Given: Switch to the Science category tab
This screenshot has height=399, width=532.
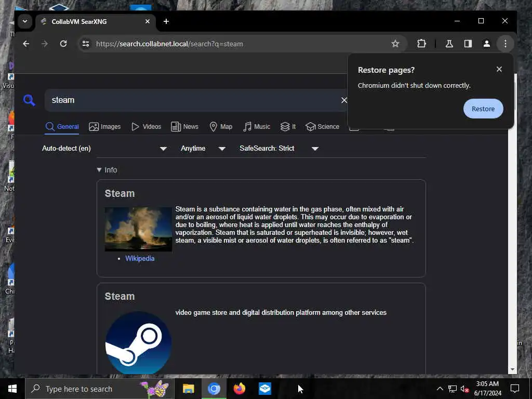Looking at the screenshot, I should click(x=322, y=127).
